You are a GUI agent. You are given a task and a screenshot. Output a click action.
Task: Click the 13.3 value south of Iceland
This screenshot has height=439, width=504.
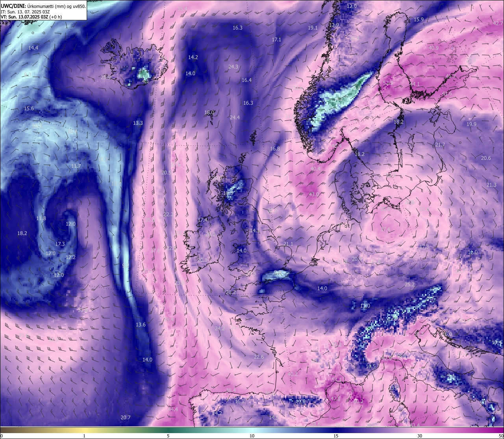click(x=138, y=123)
